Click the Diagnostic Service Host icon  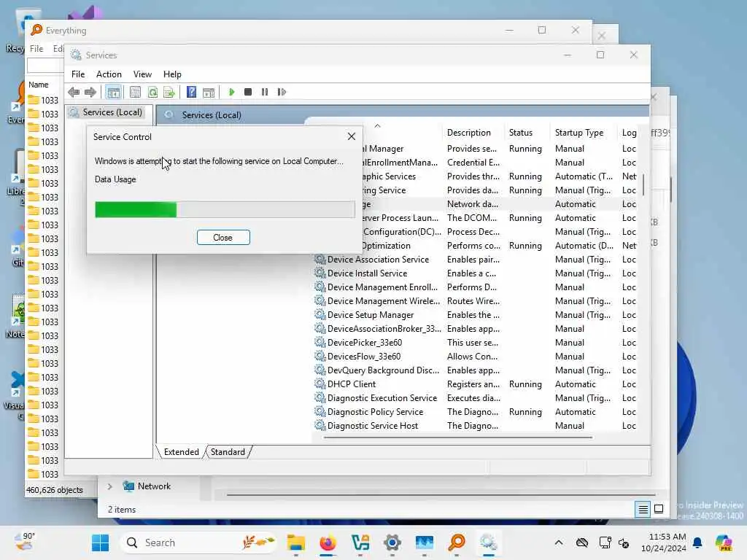pyautogui.click(x=320, y=425)
